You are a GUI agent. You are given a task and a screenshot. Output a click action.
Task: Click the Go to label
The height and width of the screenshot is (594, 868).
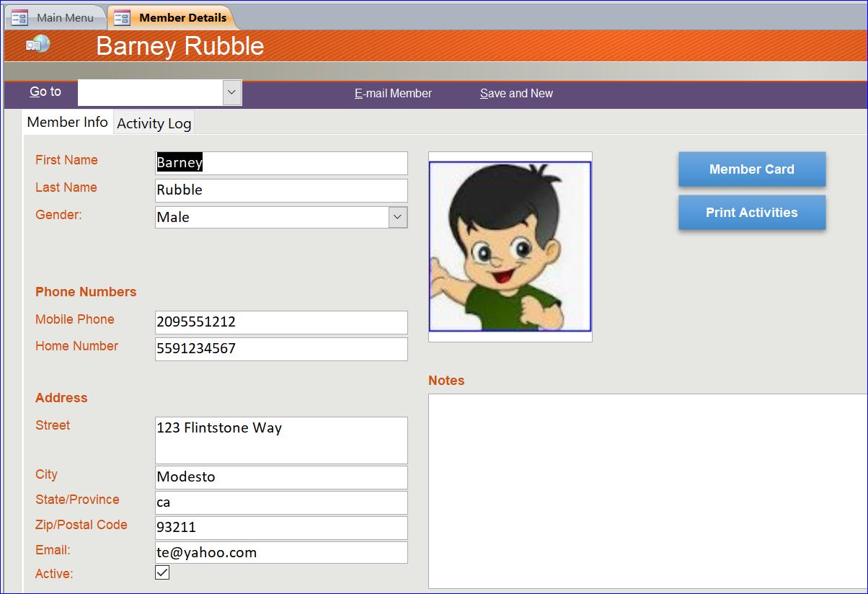coord(45,92)
